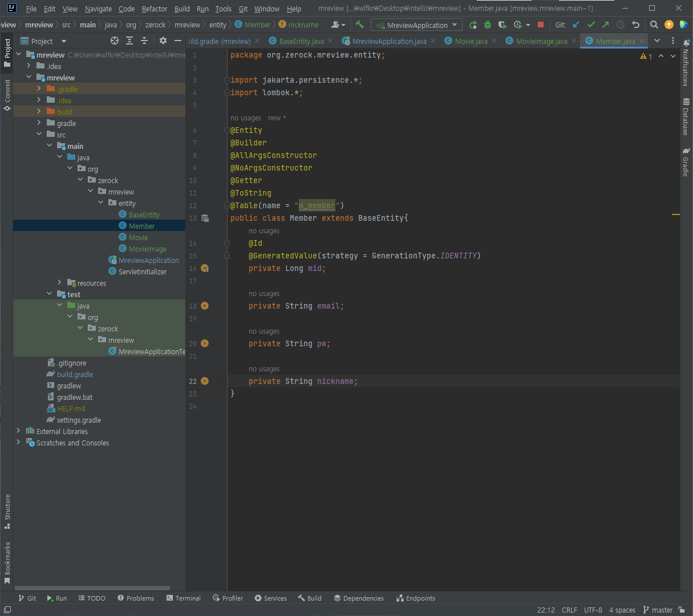This screenshot has height=616, width=693.
Task: Open the Navigate menu
Action: [98, 9]
